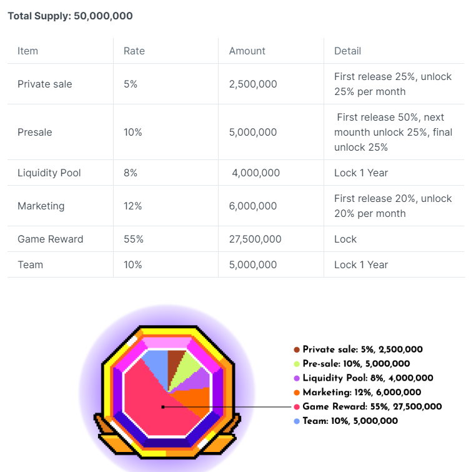Click the Private sale row label
The width and height of the screenshot is (476, 472).
pos(44,84)
